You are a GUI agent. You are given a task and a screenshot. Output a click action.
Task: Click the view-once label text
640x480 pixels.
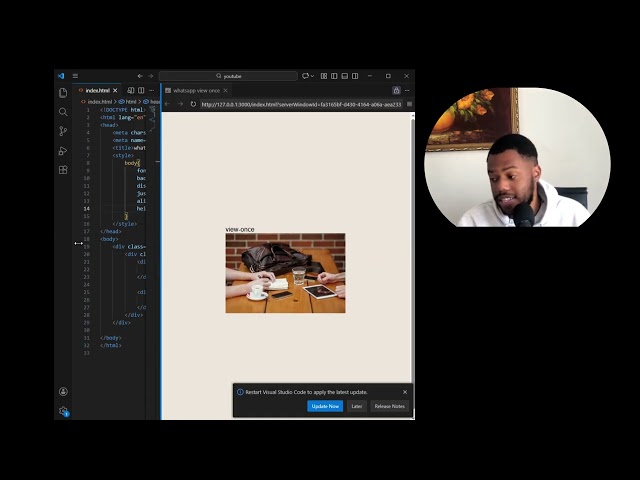coord(240,229)
